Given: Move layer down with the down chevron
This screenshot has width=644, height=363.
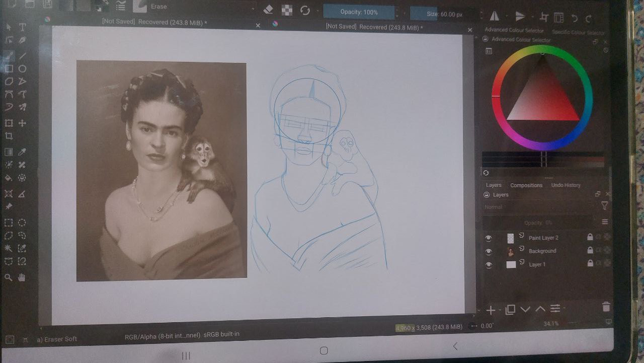Looking at the screenshot, I should pyautogui.click(x=525, y=309).
